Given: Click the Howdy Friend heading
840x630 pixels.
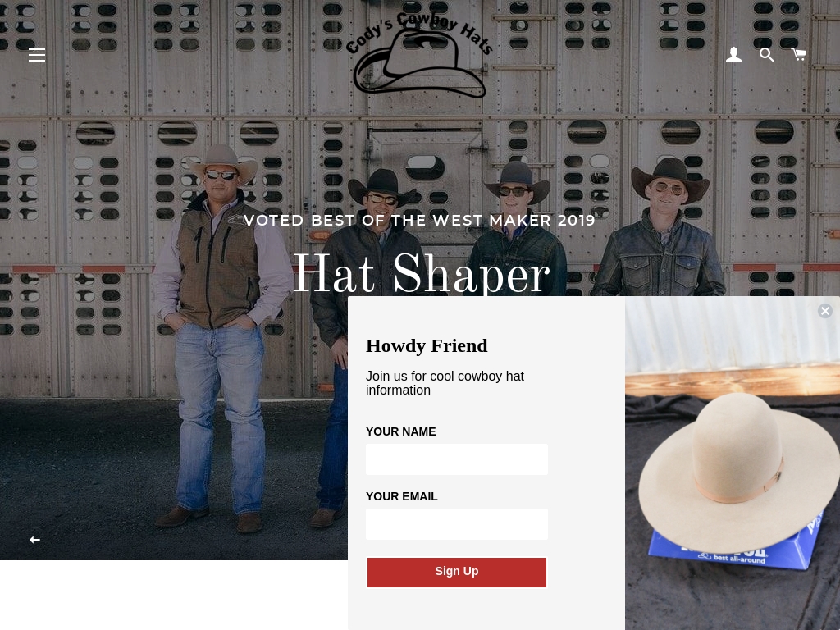Looking at the screenshot, I should point(427,345).
